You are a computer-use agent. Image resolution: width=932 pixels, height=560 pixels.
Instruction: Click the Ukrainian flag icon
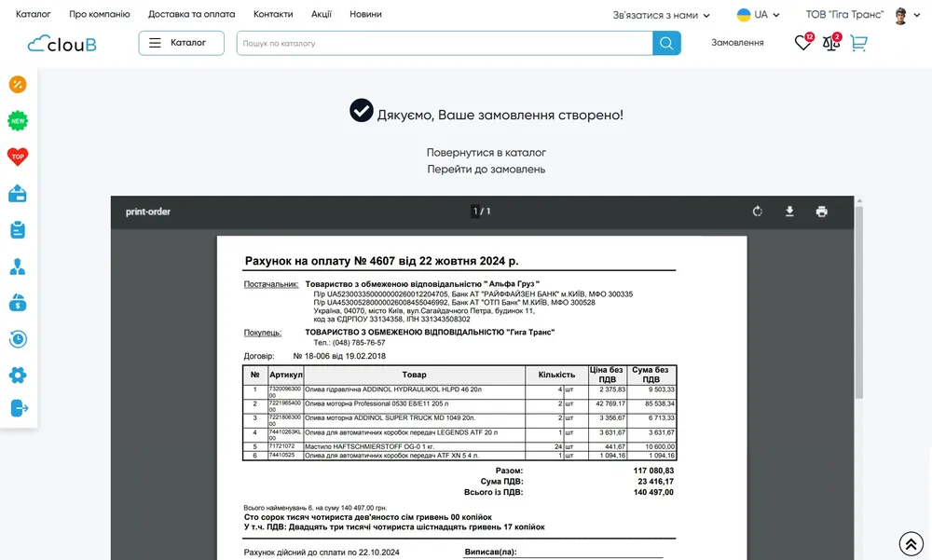[x=744, y=15]
